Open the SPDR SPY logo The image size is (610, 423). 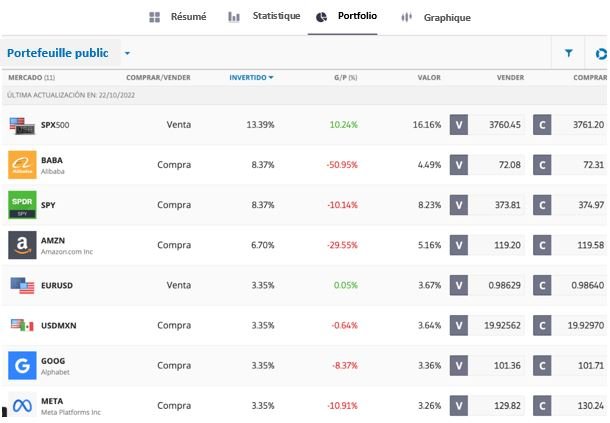22,205
